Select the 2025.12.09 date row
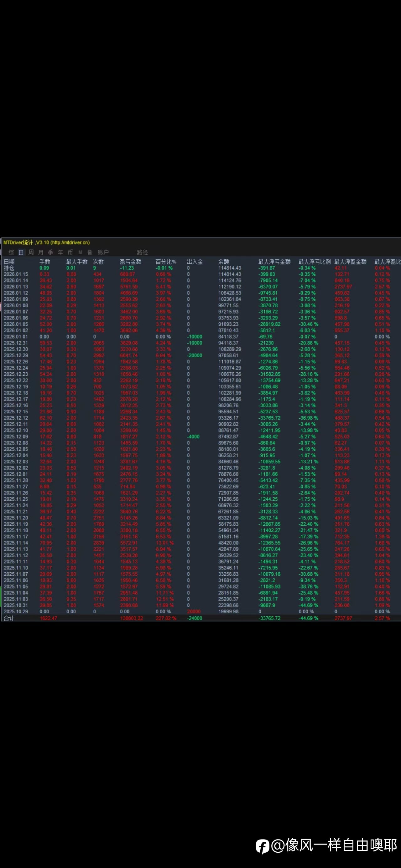The image size is (401, 868). pos(16,437)
